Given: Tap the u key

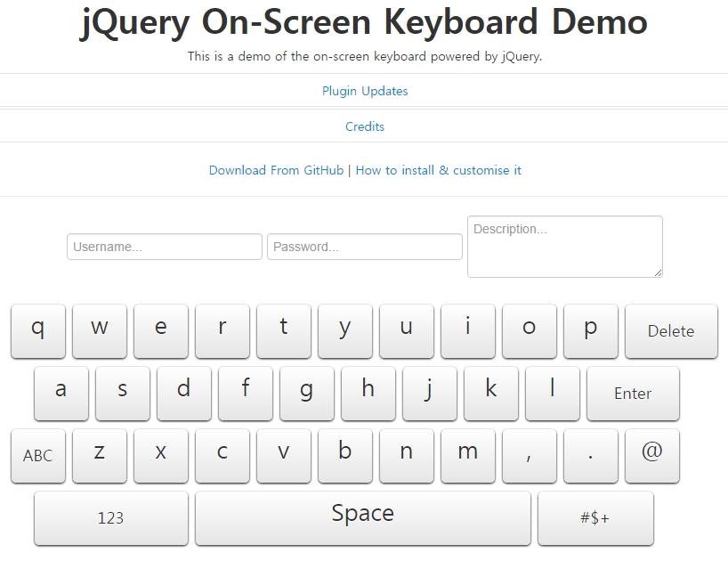Looking at the screenshot, I should (407, 331).
